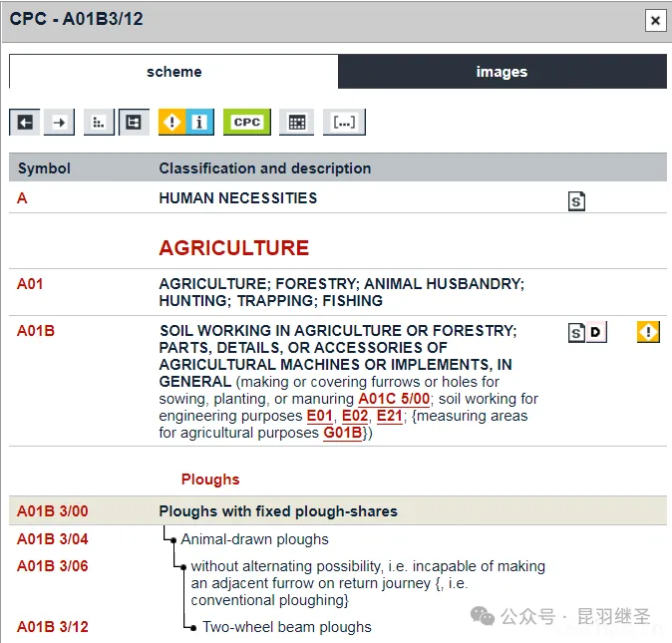The width and height of the screenshot is (672, 643).
Task: Open the S document icon for section A
Action: 576,201
